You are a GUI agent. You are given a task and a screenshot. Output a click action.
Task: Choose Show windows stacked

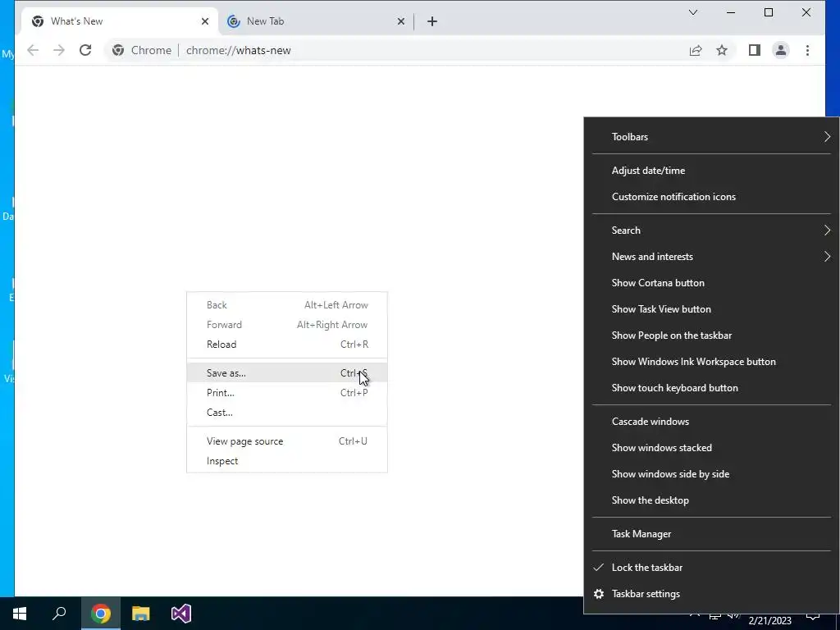tap(711, 448)
